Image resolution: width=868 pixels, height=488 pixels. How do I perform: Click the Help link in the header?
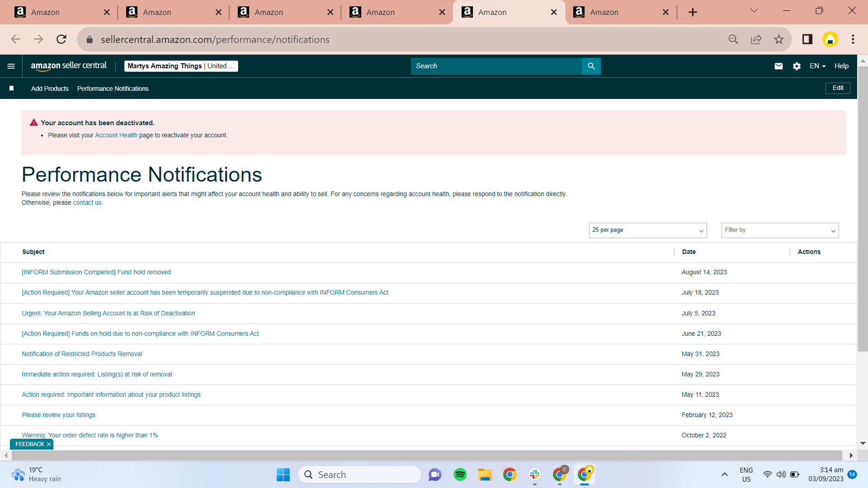pos(841,66)
